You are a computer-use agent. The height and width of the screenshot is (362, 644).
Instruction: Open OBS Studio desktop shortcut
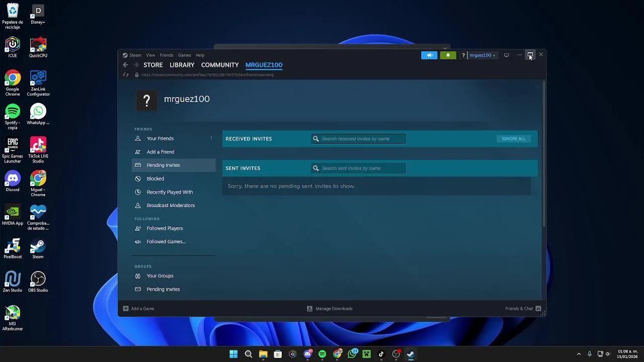38,282
